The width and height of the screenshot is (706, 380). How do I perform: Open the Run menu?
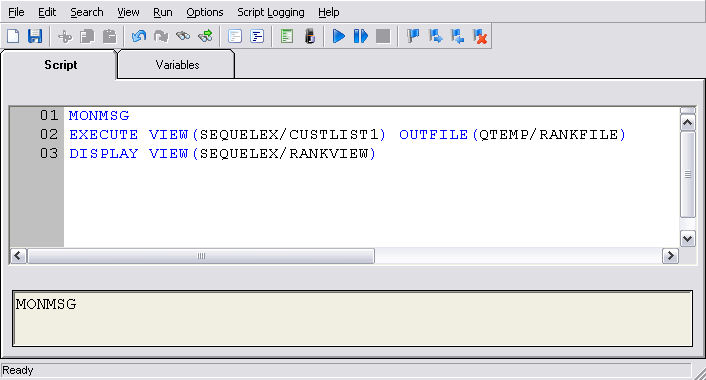(x=163, y=12)
